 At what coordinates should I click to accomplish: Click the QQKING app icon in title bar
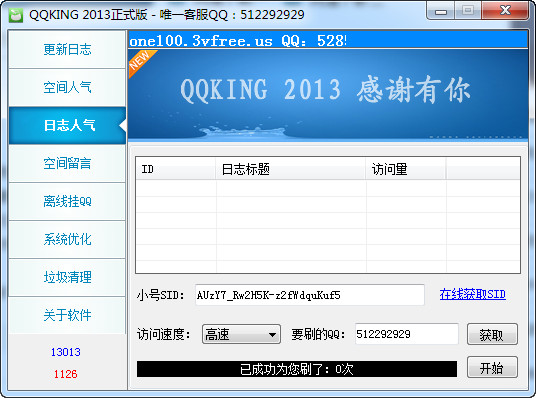point(16,15)
